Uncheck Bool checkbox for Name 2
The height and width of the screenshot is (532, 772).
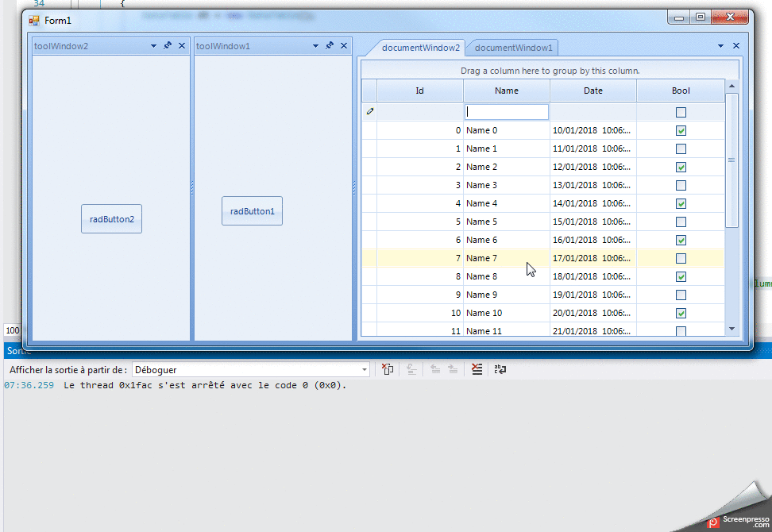tap(681, 167)
